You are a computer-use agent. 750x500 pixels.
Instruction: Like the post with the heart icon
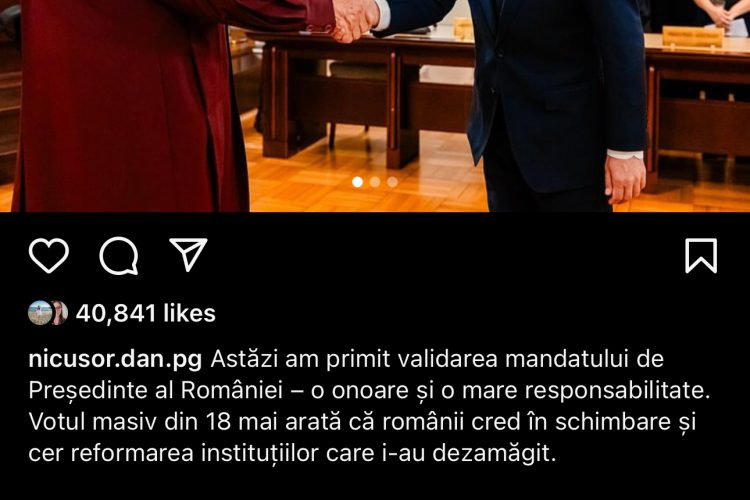pyautogui.click(x=49, y=256)
